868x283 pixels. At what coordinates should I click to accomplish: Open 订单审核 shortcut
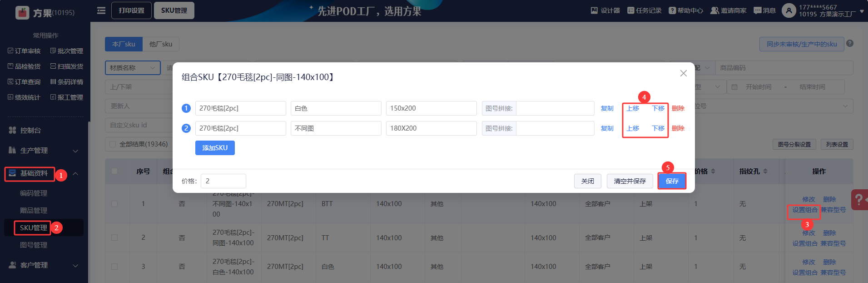point(24,51)
